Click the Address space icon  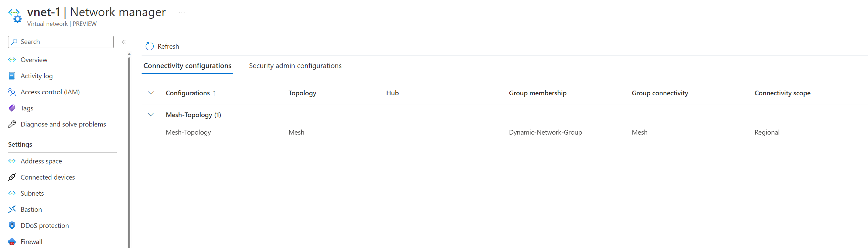pos(12,161)
